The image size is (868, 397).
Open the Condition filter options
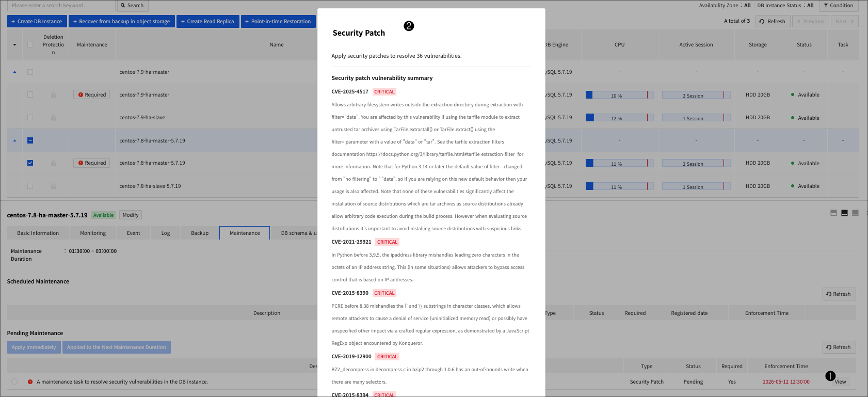pos(839,6)
